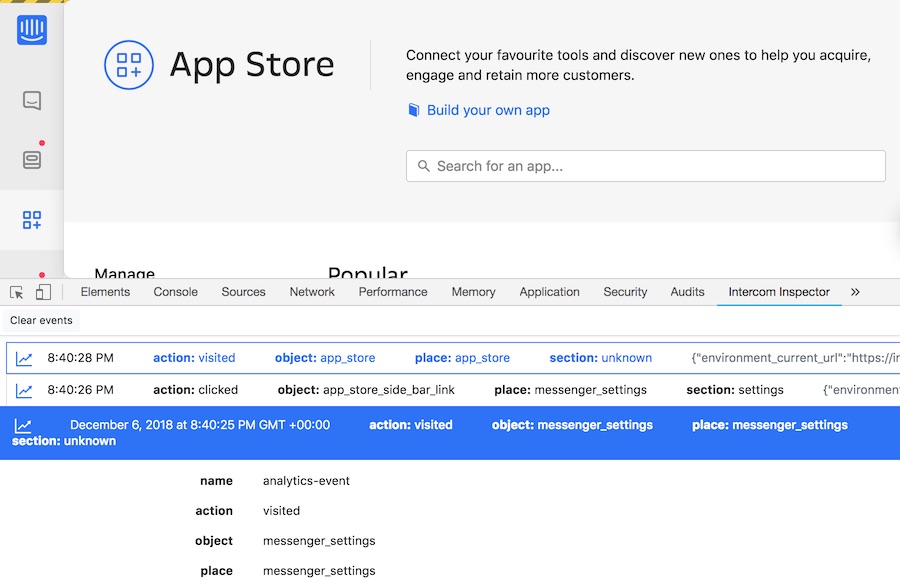
Task: Open the Intercom logo home icon
Action: click(x=32, y=30)
